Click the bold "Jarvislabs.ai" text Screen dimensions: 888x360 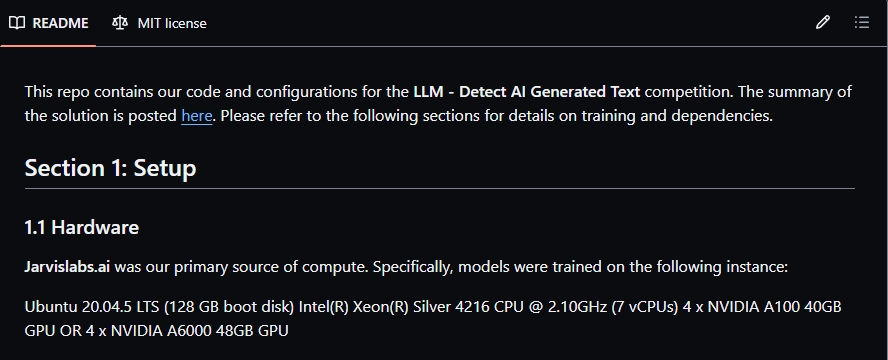(67, 267)
